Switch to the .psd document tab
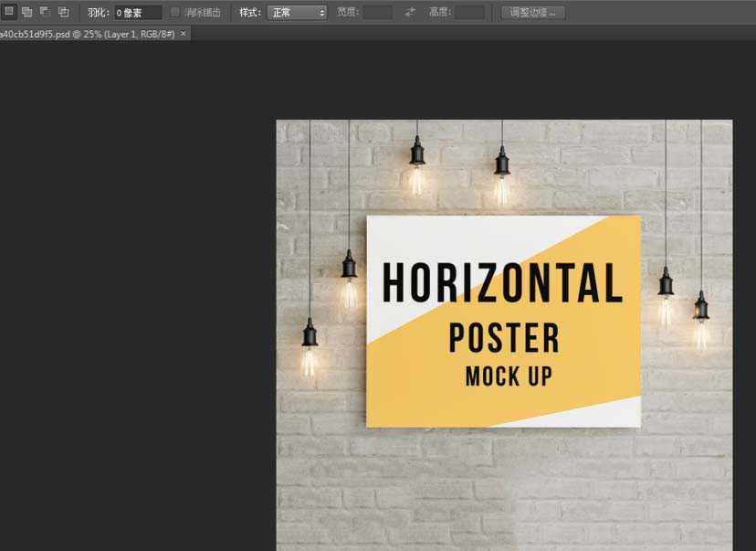 coord(87,33)
